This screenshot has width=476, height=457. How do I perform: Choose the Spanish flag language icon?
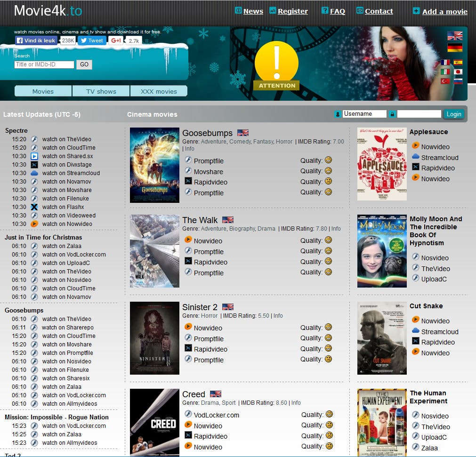tap(458, 62)
